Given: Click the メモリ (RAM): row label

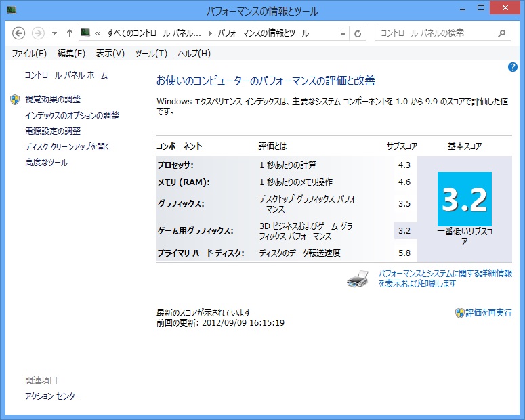Looking at the screenshot, I should point(184,182).
